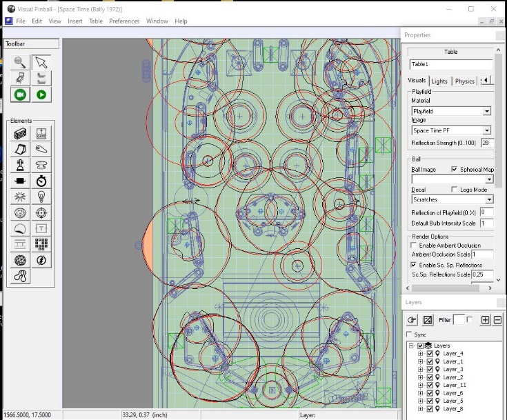
Task: Open the Insert menu
Action: 74,21
